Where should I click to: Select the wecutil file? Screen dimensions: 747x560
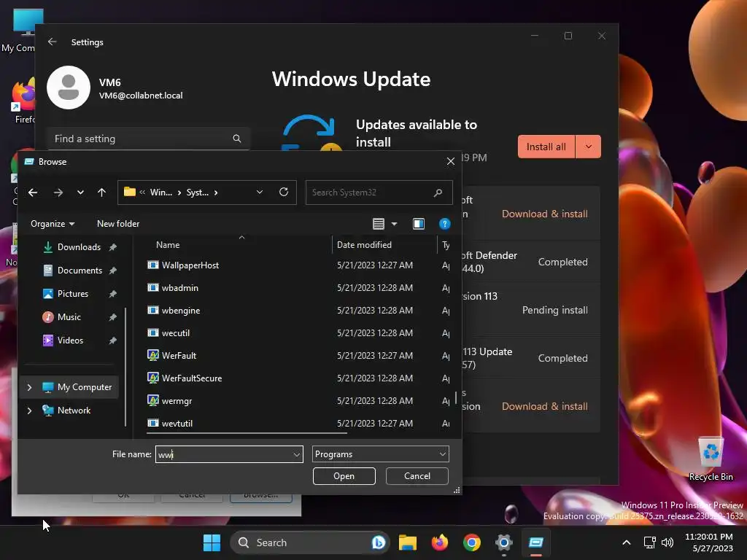click(175, 332)
